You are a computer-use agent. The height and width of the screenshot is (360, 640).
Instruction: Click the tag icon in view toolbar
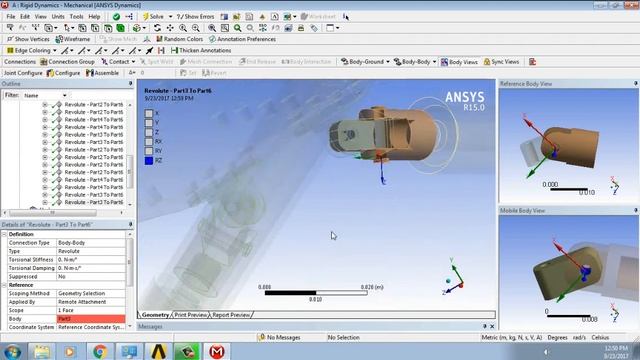point(314,28)
